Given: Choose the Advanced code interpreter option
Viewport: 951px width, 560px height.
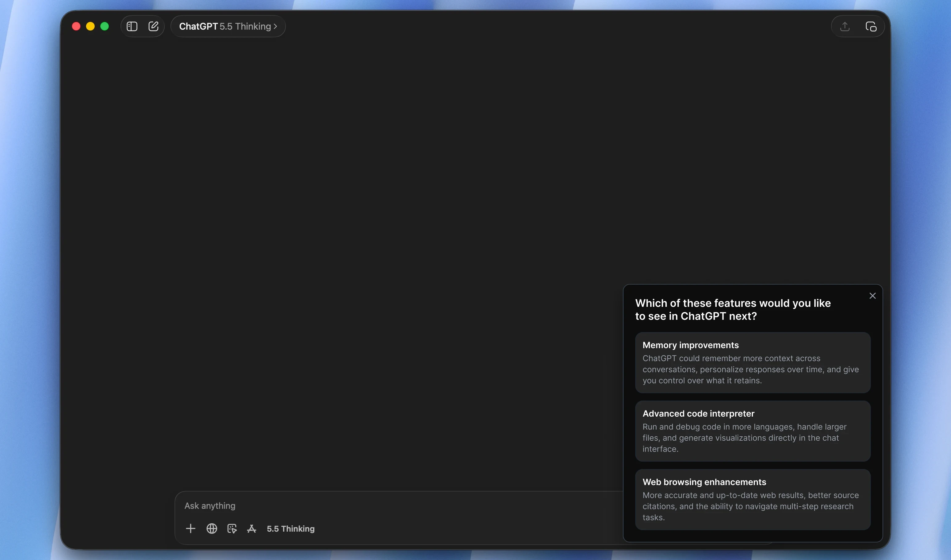Looking at the screenshot, I should coord(752,431).
